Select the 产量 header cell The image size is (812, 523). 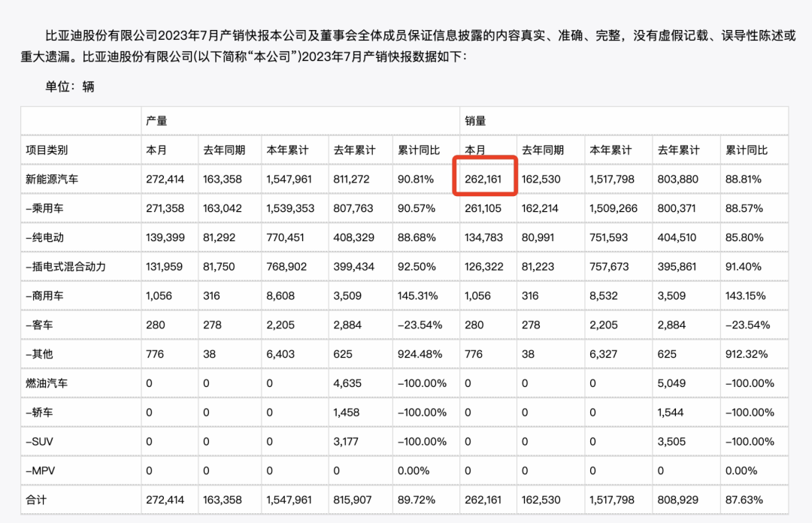pos(156,121)
